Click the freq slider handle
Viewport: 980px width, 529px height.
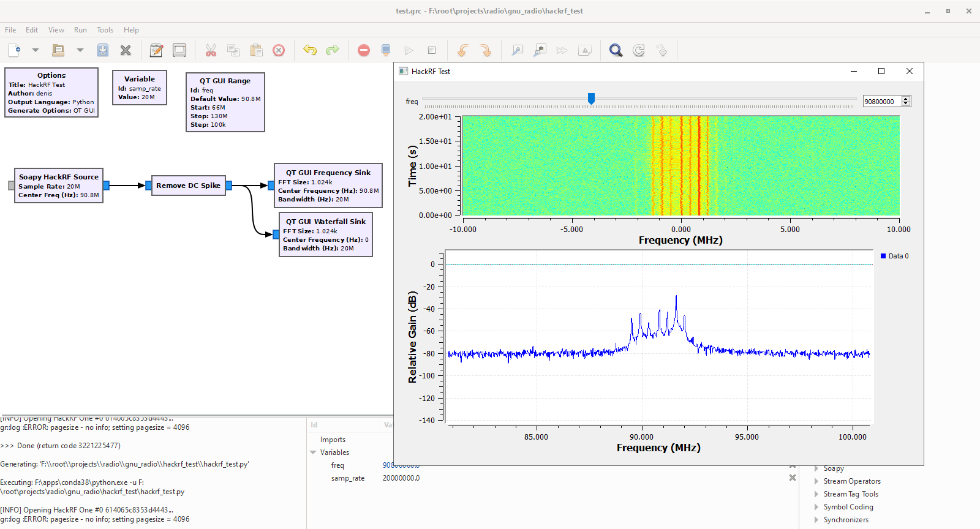591,99
